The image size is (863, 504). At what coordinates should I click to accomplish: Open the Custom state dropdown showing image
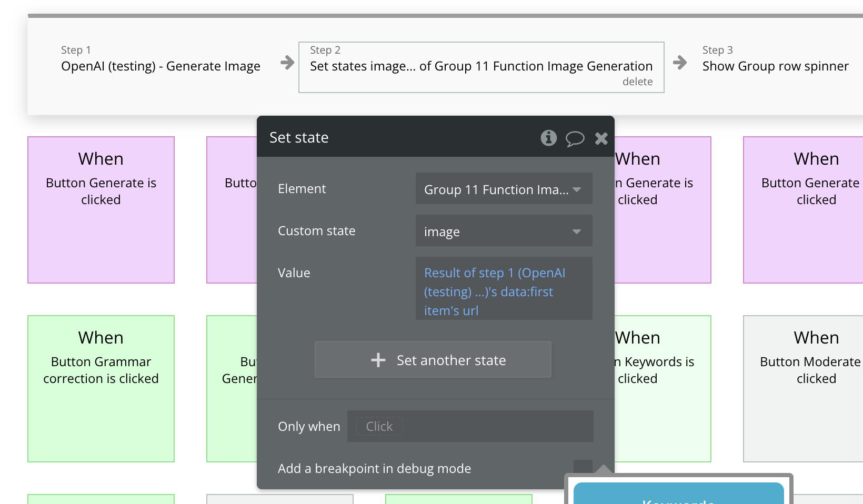click(504, 231)
